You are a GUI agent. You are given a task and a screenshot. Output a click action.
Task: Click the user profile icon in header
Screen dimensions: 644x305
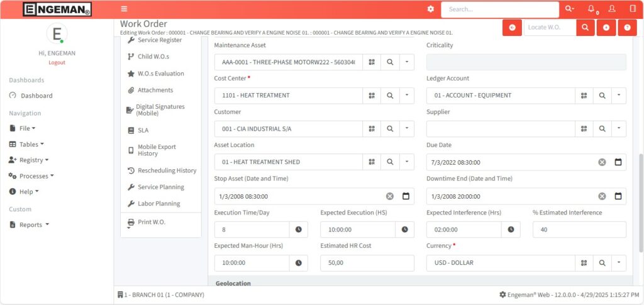[x=612, y=9]
